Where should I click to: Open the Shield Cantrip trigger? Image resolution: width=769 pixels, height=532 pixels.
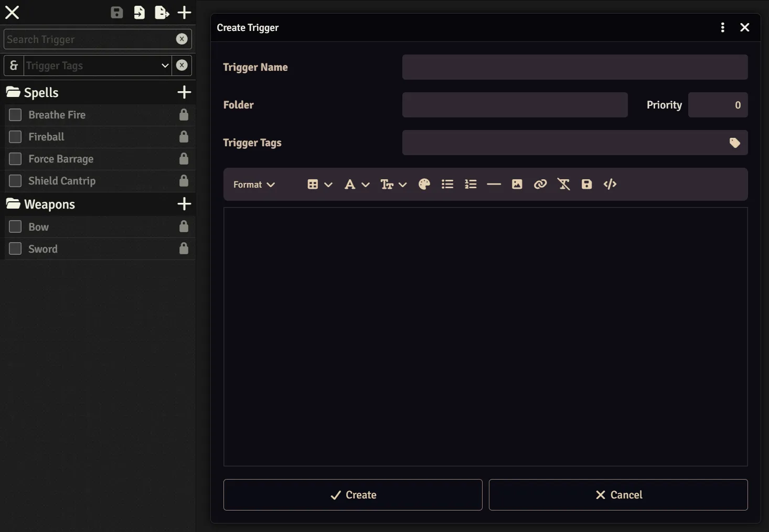click(x=62, y=181)
